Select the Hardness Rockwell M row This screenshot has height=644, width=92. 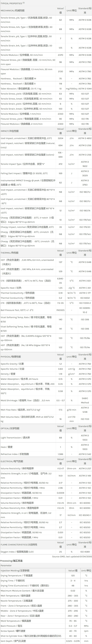click(18, 79)
